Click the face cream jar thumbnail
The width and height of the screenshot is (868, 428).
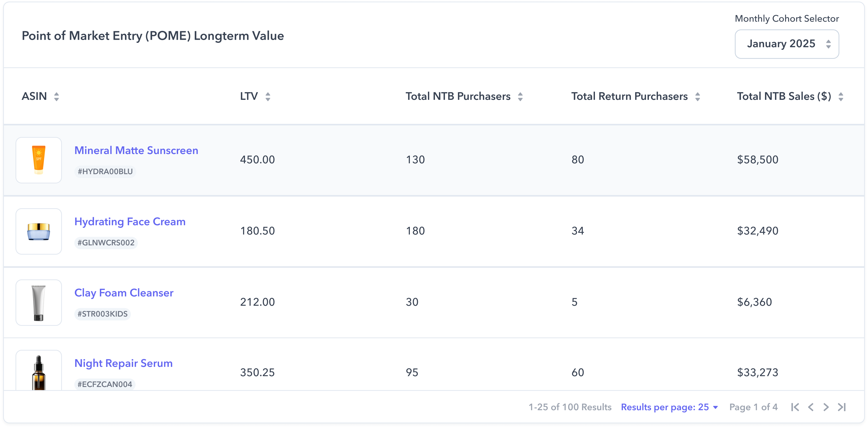click(39, 231)
